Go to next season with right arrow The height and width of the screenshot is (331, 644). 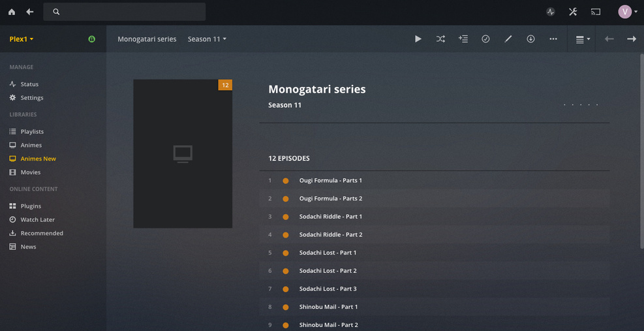tap(632, 39)
